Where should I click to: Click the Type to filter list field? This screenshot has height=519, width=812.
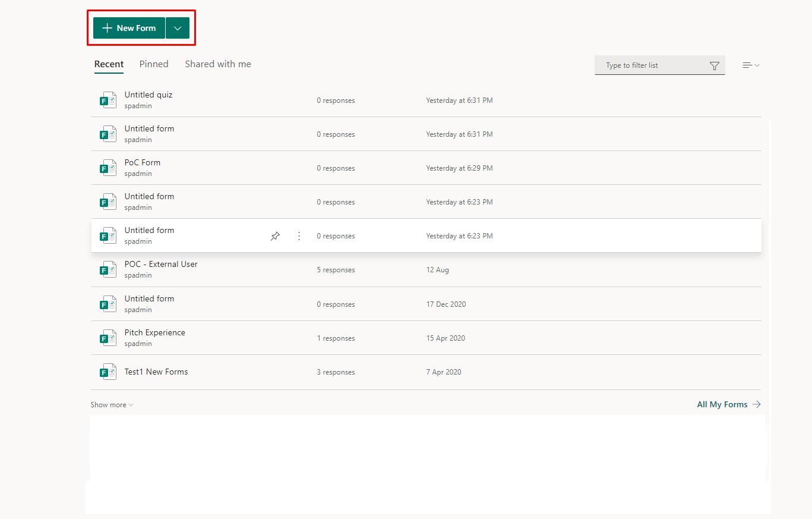650,65
